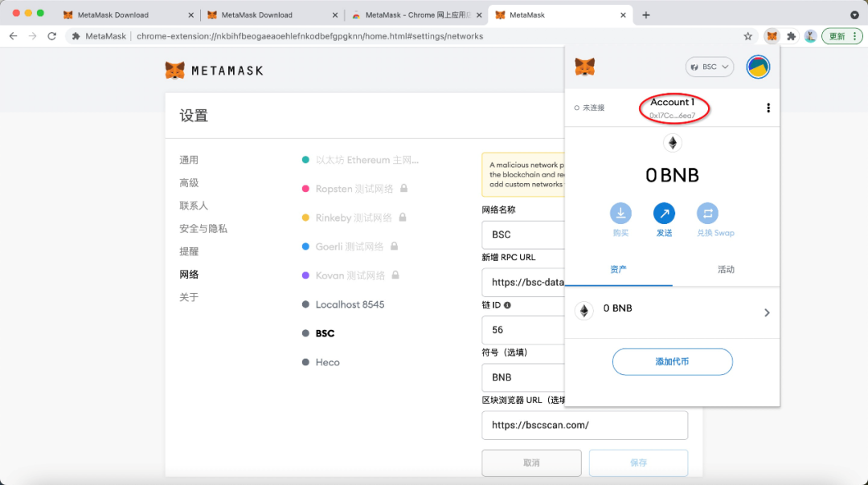This screenshot has width=868, height=485.
Task: Open 提醒 alerts settings
Action: coord(189,251)
